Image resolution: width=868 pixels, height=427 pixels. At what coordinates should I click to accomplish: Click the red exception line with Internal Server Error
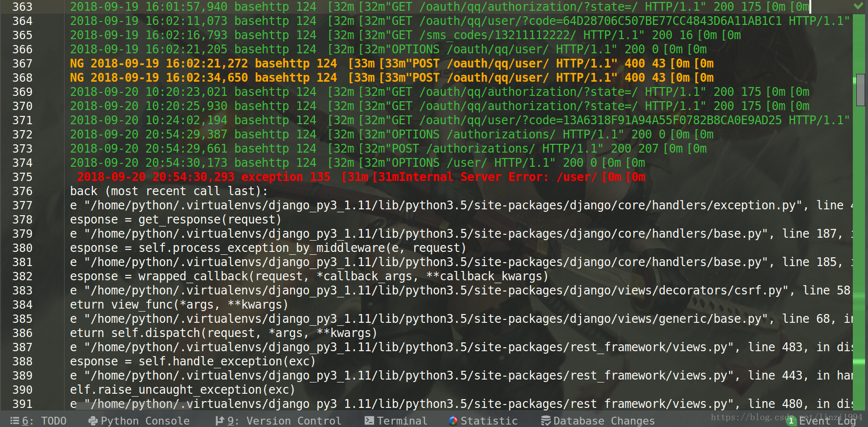click(361, 177)
